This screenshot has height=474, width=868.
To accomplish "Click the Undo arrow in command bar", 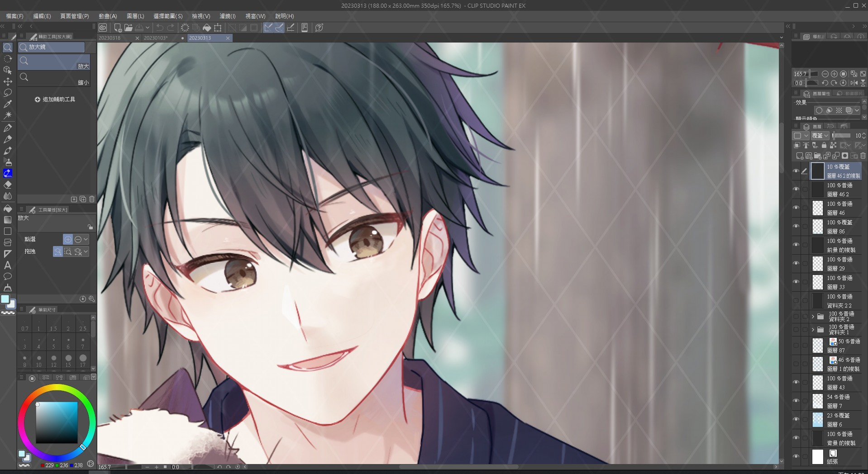I will [160, 28].
